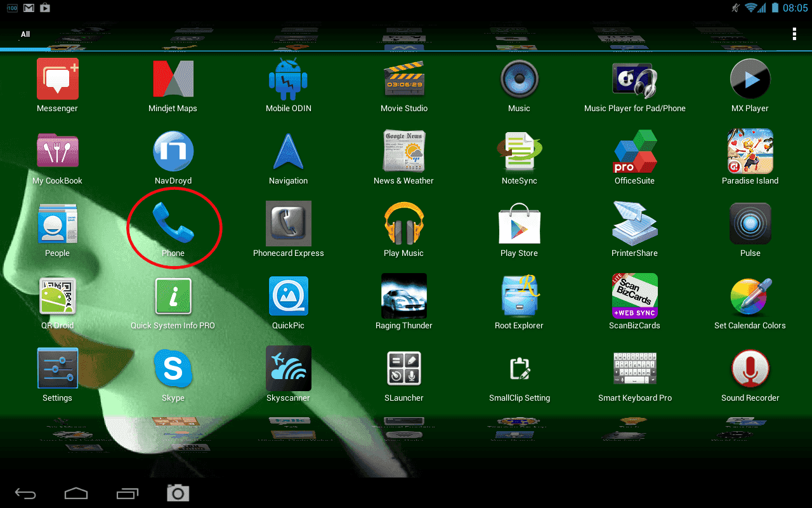The image size is (812, 508).
Task: Open the Settings app
Action: [x=57, y=368]
